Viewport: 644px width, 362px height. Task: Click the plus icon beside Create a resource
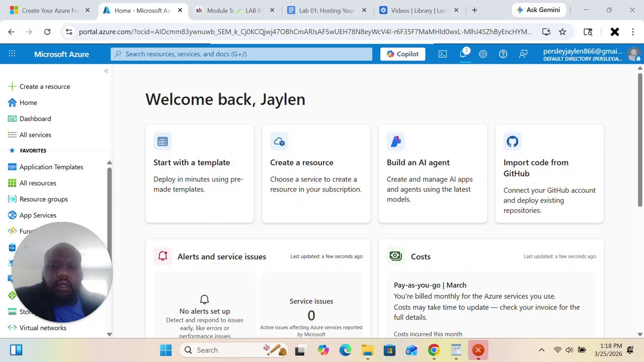click(x=12, y=86)
